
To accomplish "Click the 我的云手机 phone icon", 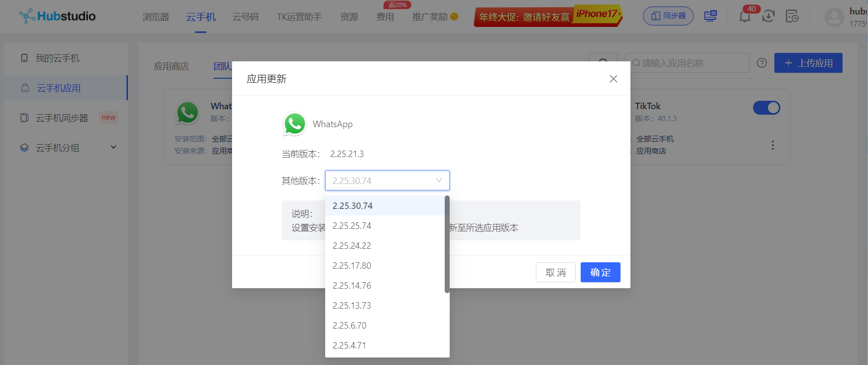I will point(24,58).
